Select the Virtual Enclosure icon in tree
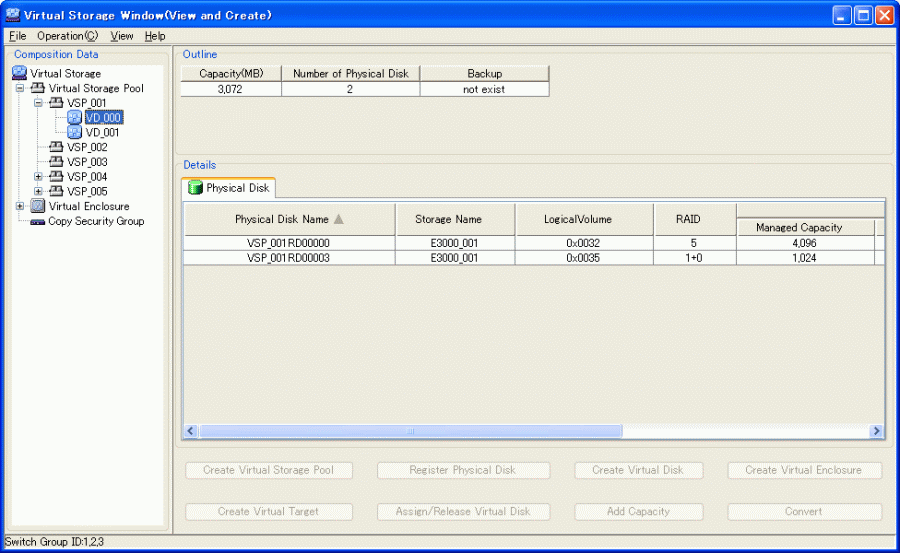The width and height of the screenshot is (900, 553). click(37, 206)
